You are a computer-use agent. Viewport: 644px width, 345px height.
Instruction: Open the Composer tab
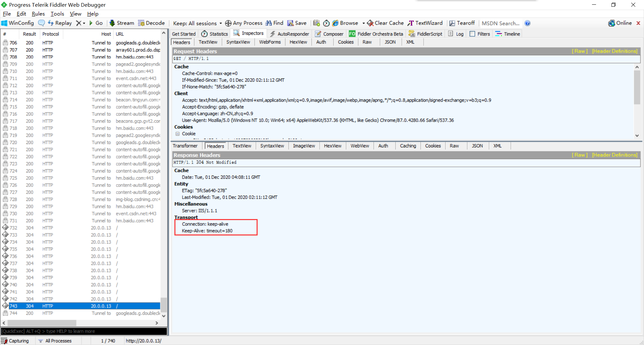pos(329,34)
